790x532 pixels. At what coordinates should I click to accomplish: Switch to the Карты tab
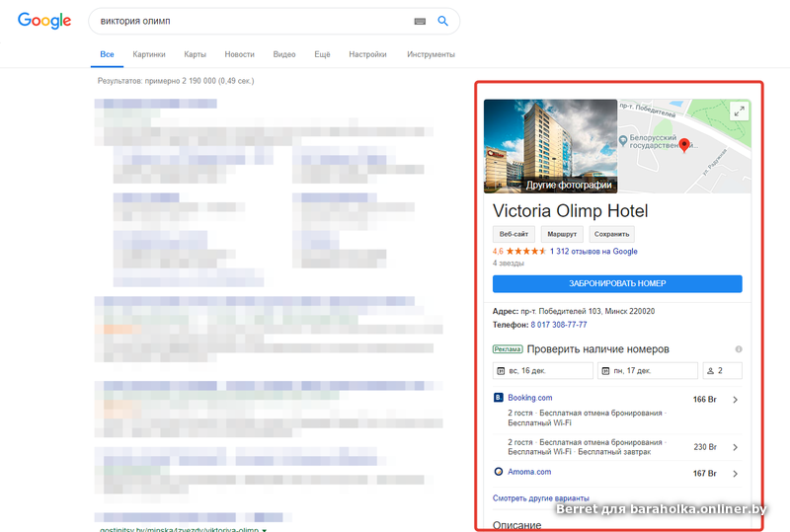(195, 54)
